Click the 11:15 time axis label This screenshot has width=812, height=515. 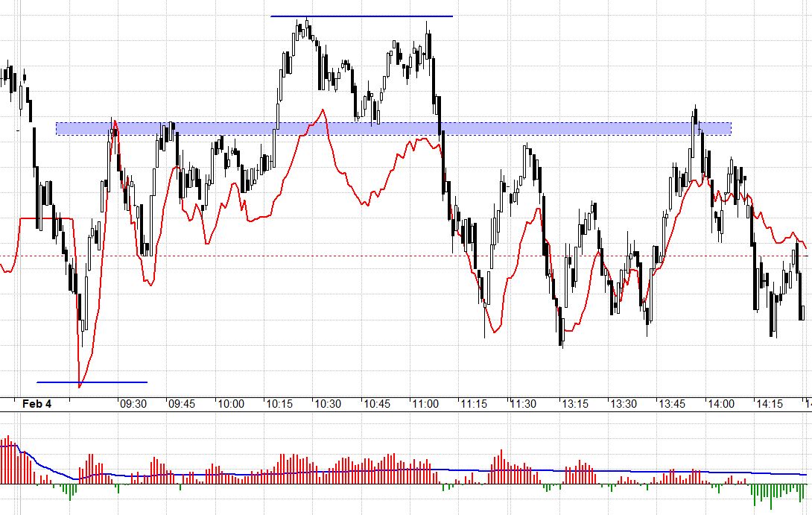(x=474, y=404)
